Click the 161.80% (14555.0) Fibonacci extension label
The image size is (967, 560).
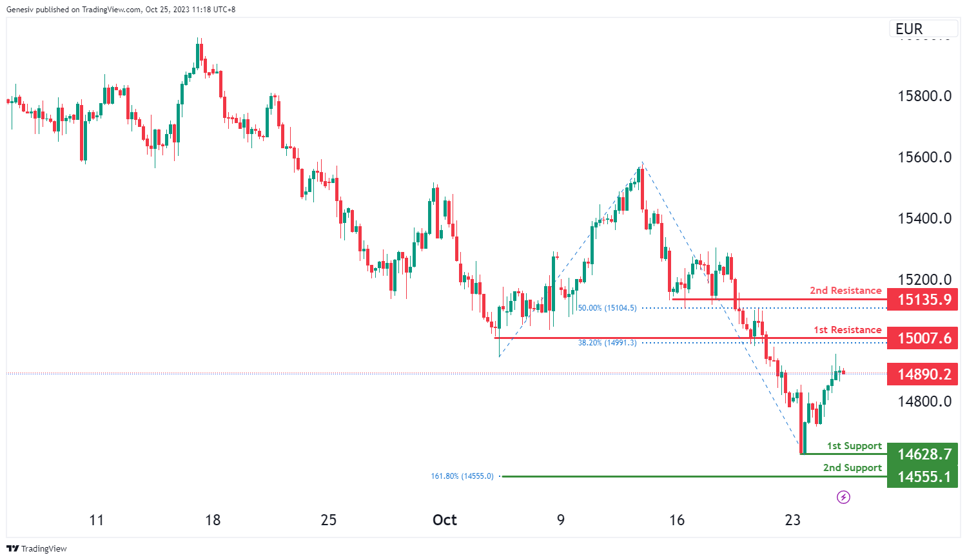tap(462, 476)
